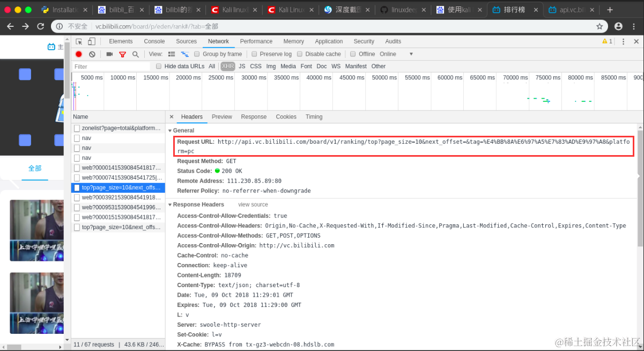Click the inspect element picker icon
The image size is (644, 351).
(79, 41)
